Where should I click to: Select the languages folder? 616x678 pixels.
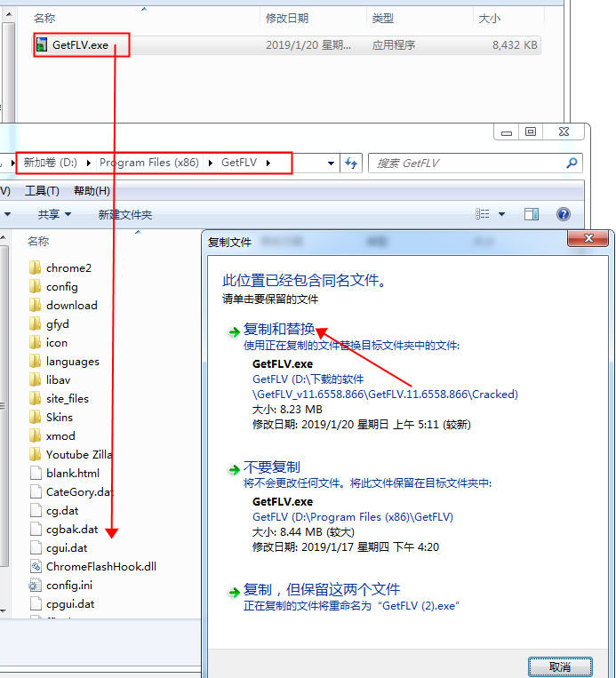click(x=65, y=361)
